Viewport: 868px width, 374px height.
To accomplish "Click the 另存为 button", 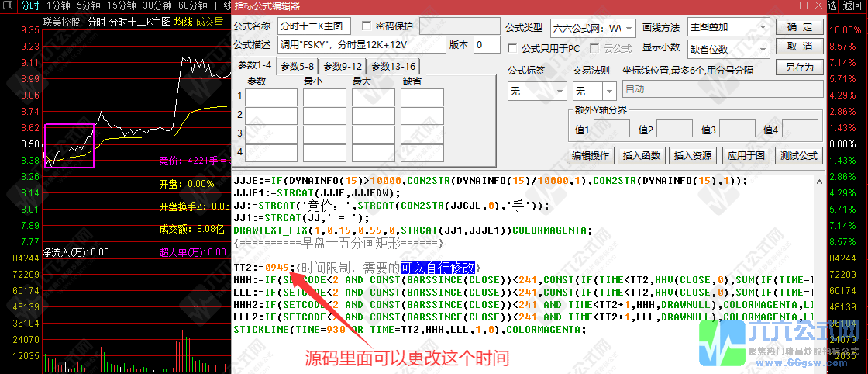I will (x=799, y=68).
